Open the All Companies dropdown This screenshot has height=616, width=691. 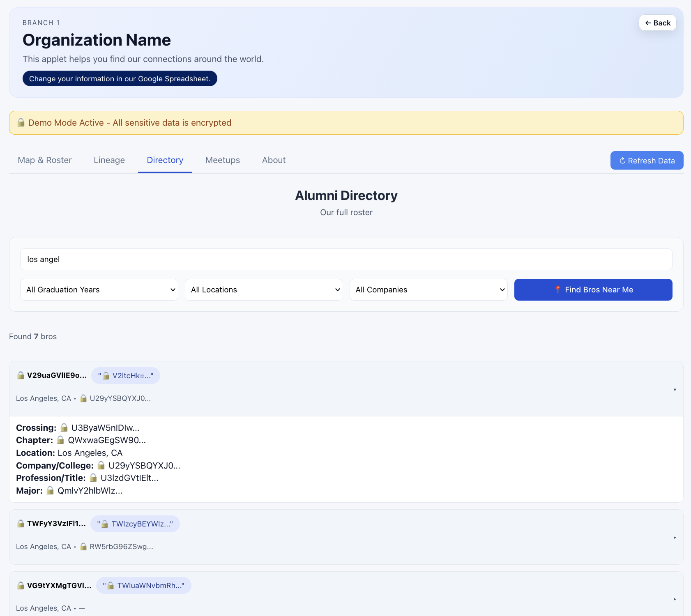click(x=428, y=290)
